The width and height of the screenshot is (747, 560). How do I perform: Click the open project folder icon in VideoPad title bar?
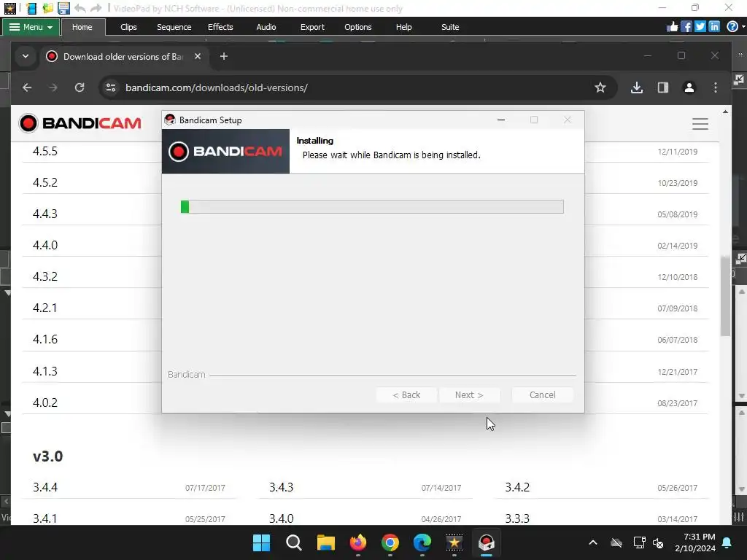[47, 8]
